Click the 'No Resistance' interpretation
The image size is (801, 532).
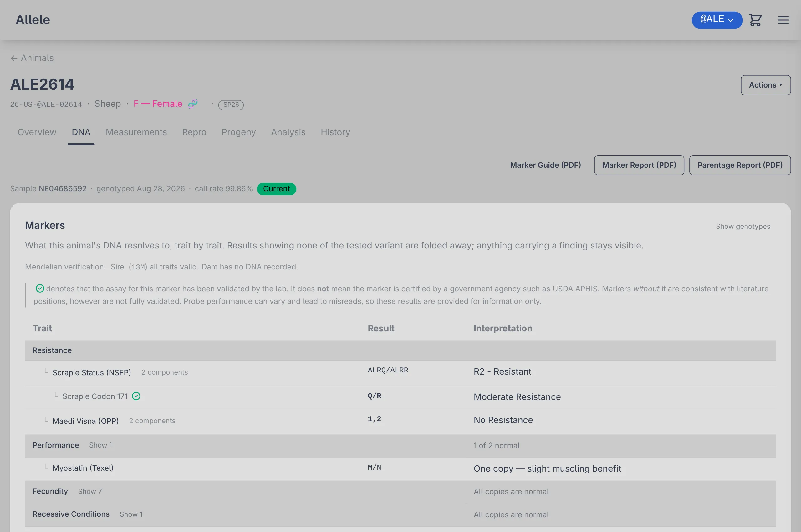click(x=503, y=420)
